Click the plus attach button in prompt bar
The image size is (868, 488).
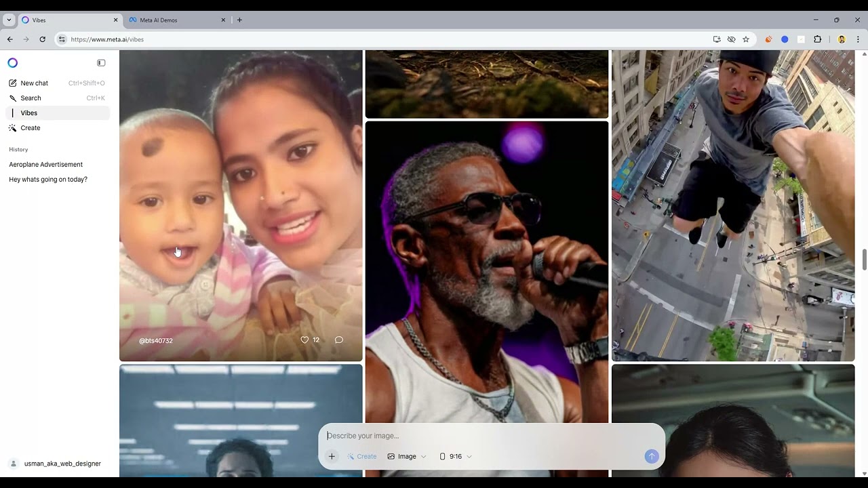[332, 456]
